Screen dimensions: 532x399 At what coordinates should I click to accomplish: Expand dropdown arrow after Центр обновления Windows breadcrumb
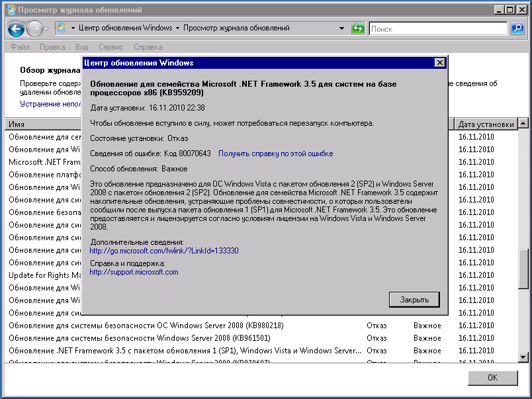point(177,28)
